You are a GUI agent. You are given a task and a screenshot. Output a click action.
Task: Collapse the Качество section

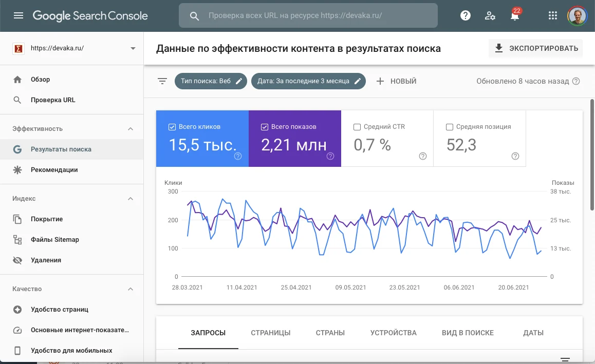coord(131,289)
